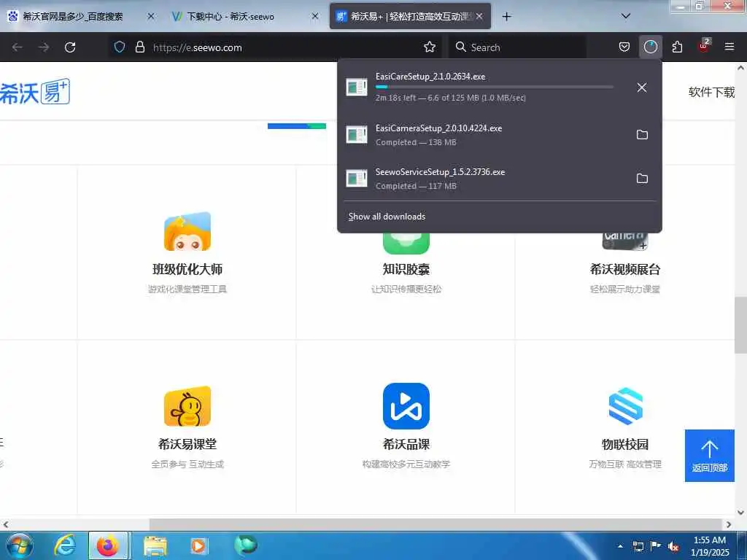747x560 pixels.
Task: Cancel the EasiCareSetup download
Action: [x=642, y=87]
